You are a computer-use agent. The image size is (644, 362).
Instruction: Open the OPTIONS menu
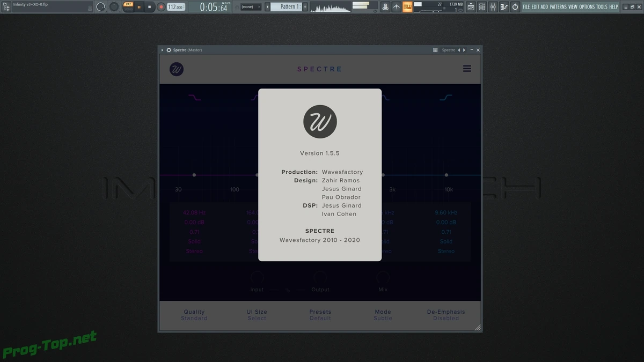tap(587, 7)
